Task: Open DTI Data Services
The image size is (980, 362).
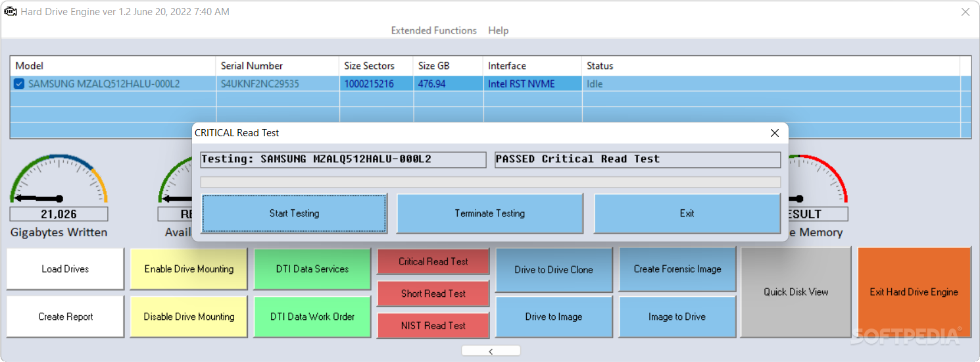Action: (x=312, y=269)
